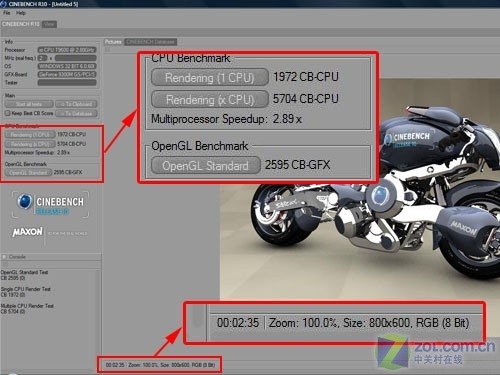Run the Rendering (1 CPU) test in left panel
The height and width of the screenshot is (375, 500).
30,135
